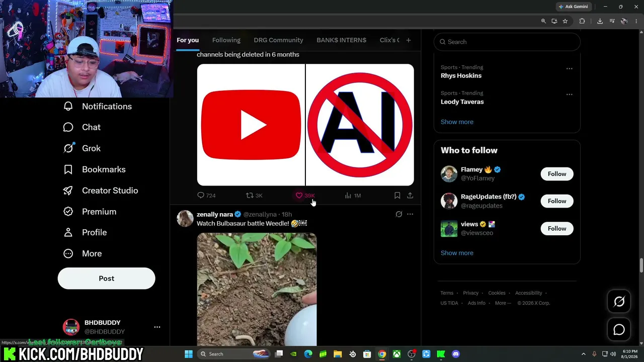The image size is (644, 362).
Task: Share the YouTube AI post
Action: 410,196
